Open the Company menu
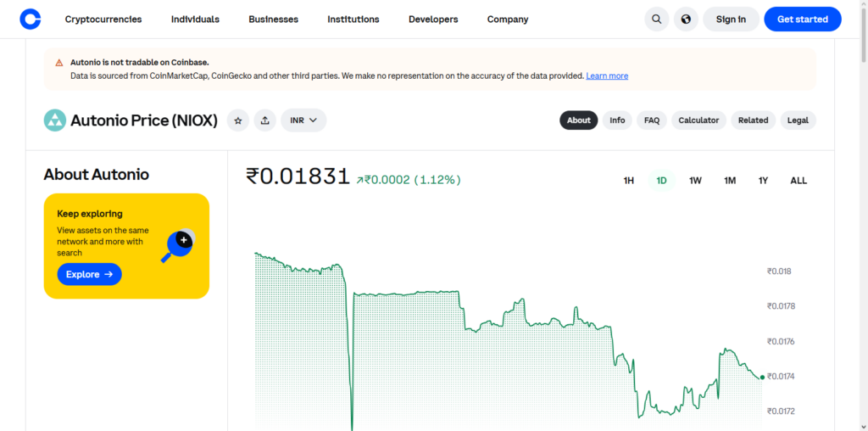Image resolution: width=868 pixels, height=431 pixels. click(508, 20)
